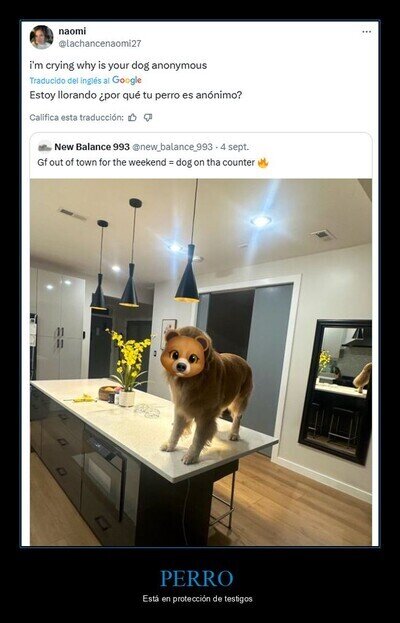Click the English 'i'm crying' tweet text
The width and height of the screenshot is (400, 623).
point(118,66)
